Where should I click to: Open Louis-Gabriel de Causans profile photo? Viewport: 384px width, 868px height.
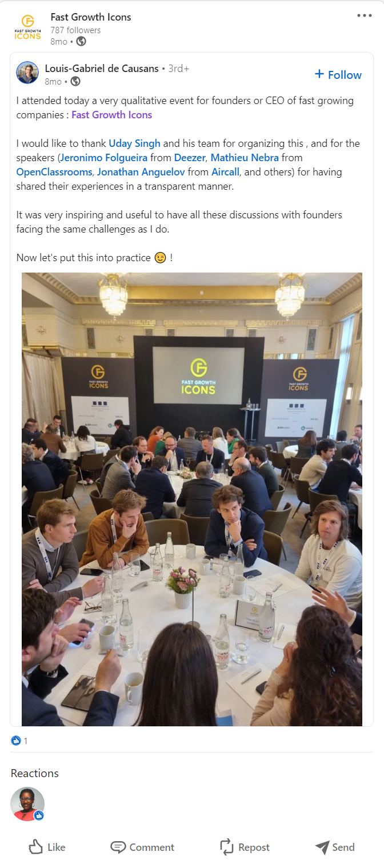[27, 73]
